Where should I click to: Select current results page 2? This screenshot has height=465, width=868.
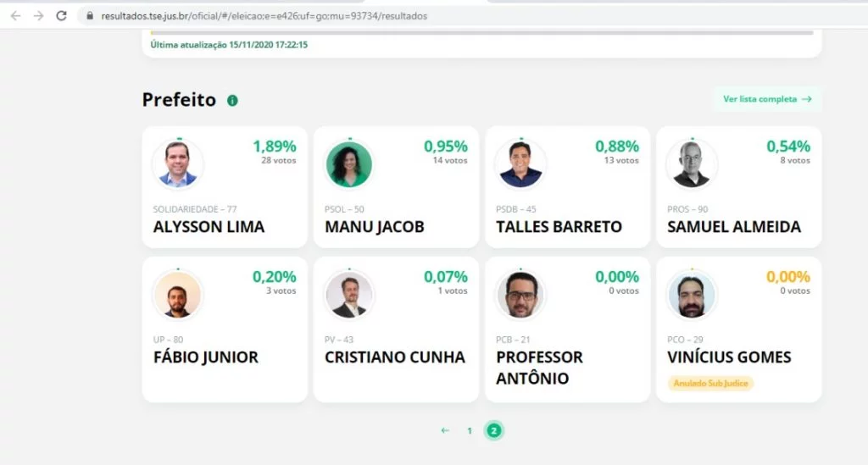pos(494,431)
